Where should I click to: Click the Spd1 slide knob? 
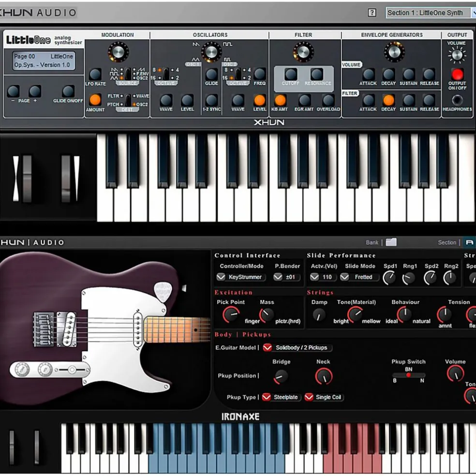(389, 278)
